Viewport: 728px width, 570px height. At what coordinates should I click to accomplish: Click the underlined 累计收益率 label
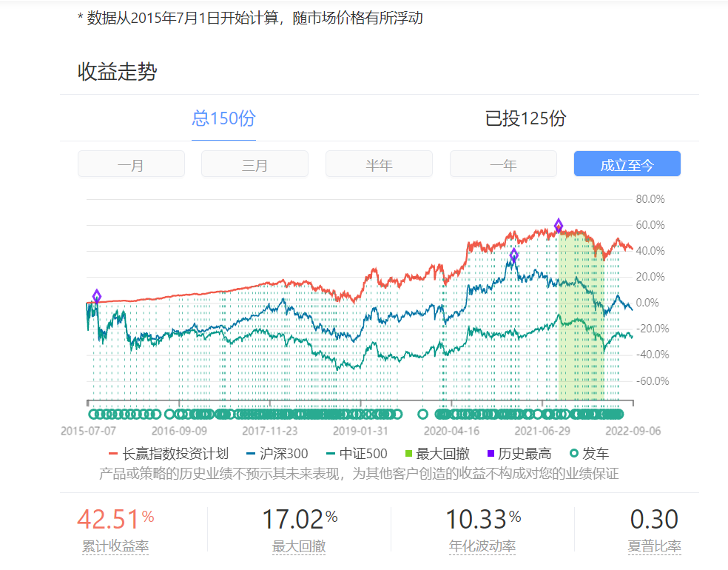(x=115, y=547)
